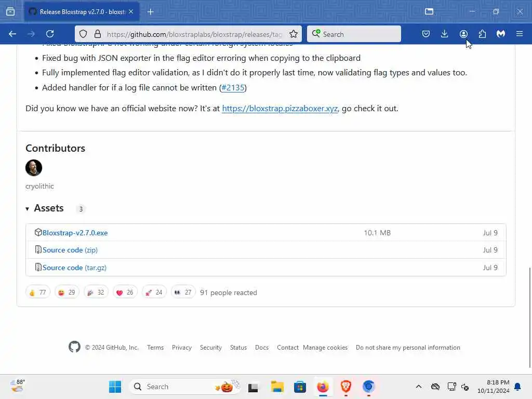
Task: Open the blue circular app icon on the taskbar
Action: [368, 387]
